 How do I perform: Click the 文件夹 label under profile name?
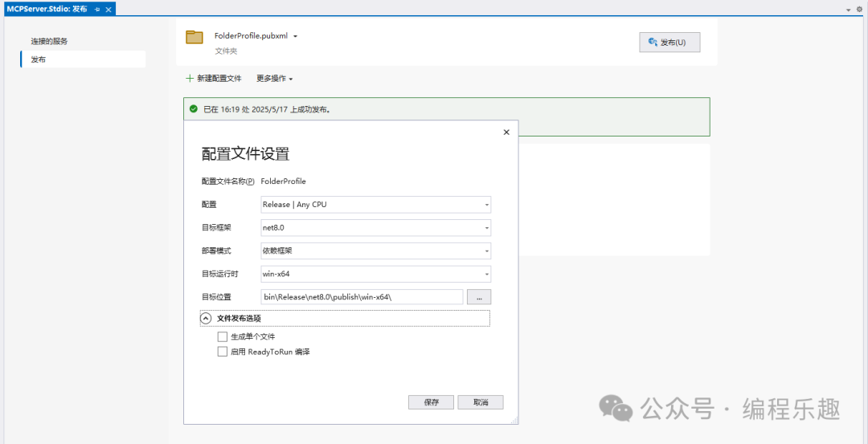click(226, 51)
